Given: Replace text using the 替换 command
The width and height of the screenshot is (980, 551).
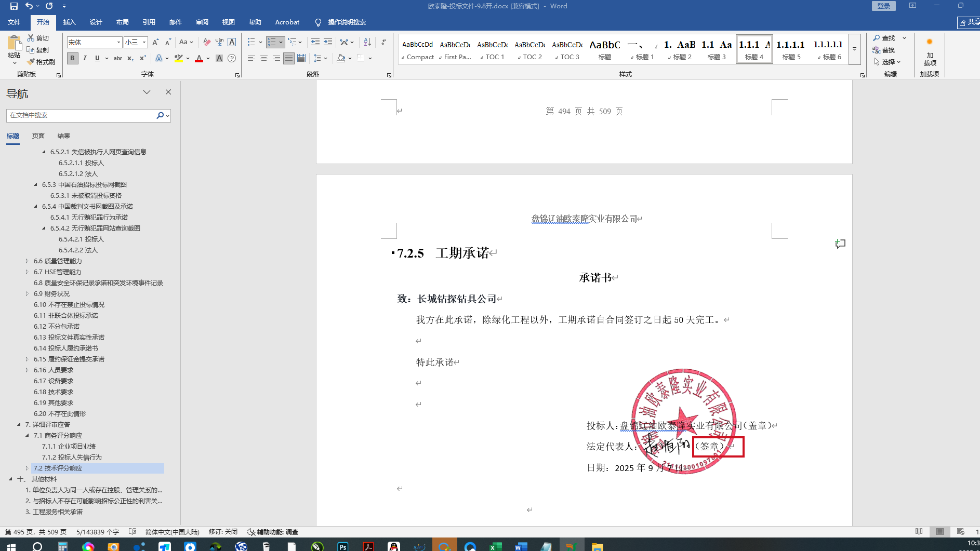Looking at the screenshot, I should pyautogui.click(x=884, y=50).
